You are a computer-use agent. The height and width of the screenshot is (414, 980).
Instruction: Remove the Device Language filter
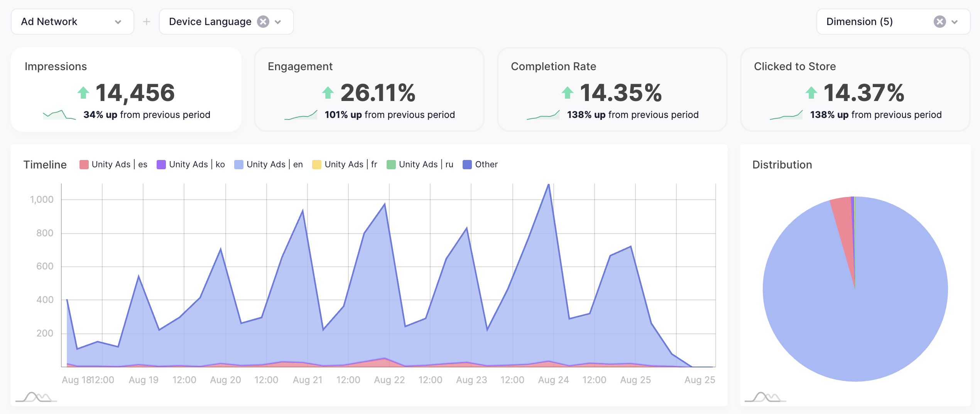(263, 22)
